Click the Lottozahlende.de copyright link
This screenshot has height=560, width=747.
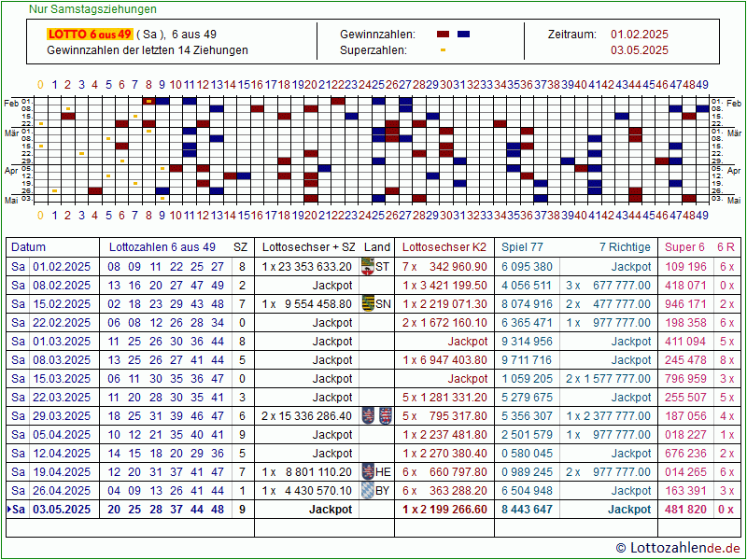tap(679, 548)
